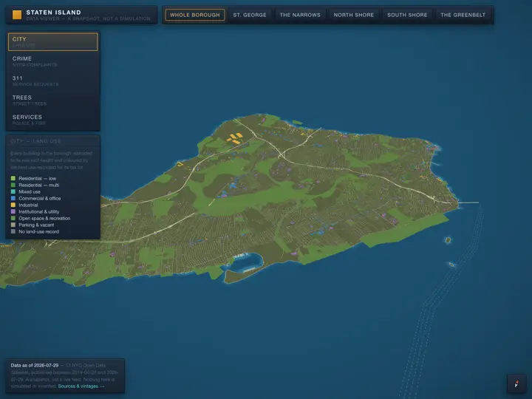Screen dimensions: 532x399
Task: Click the Institutional & utility legend swatch
Action: tap(13, 211)
